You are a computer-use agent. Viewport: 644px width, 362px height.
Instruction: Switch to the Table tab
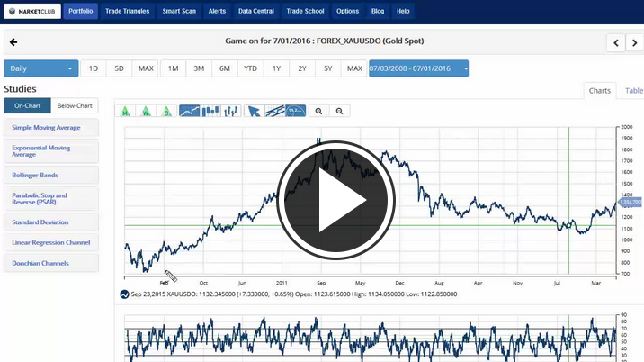coord(633,90)
